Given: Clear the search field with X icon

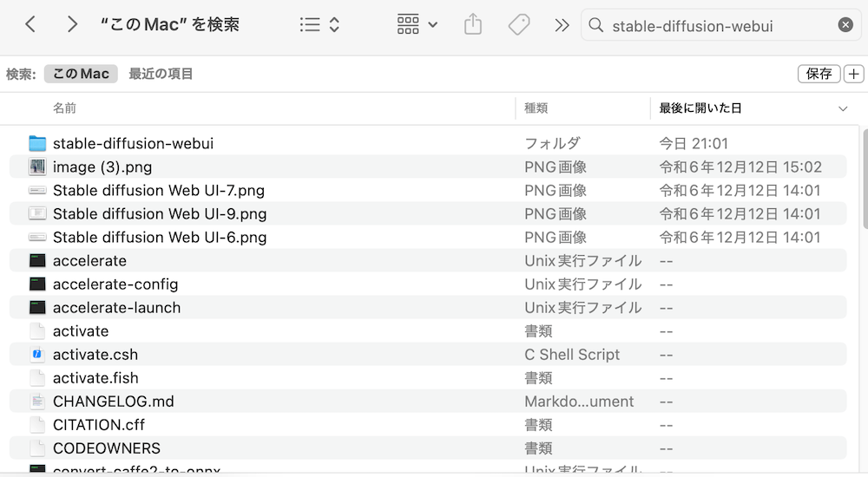Looking at the screenshot, I should pos(845,25).
